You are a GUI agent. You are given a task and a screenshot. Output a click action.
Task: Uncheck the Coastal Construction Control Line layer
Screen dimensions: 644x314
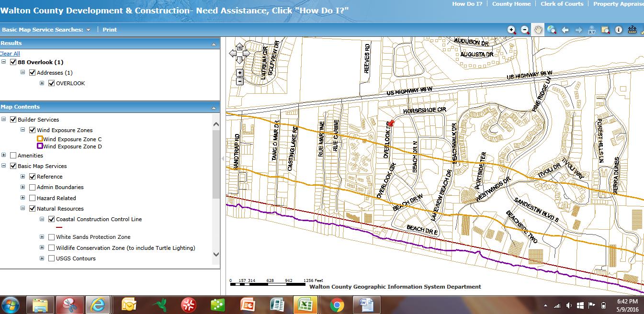(51, 219)
